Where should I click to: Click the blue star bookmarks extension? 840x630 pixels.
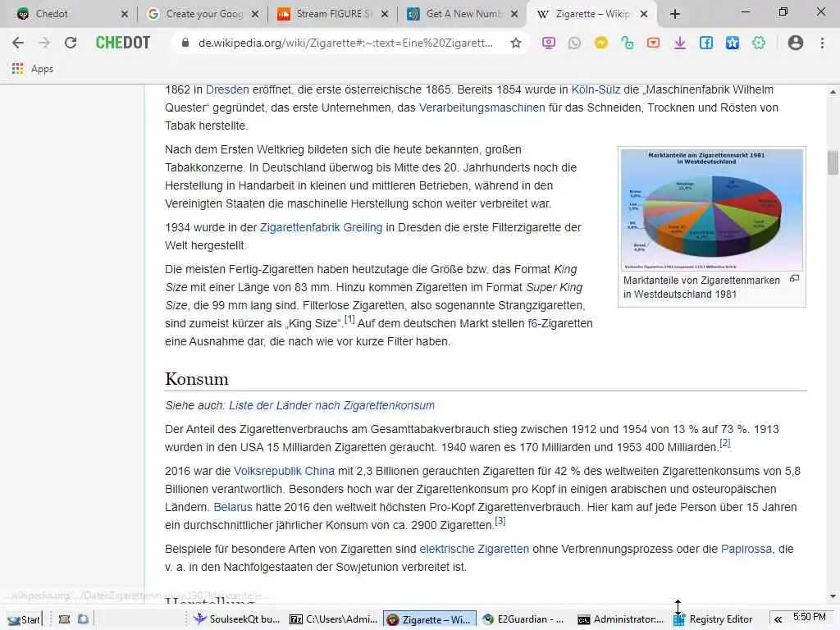(x=733, y=43)
